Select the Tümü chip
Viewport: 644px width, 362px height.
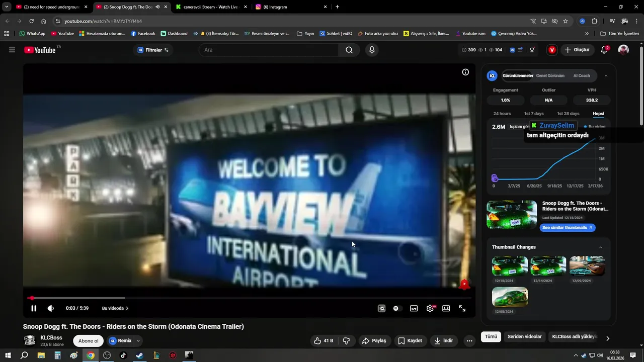coord(491,336)
